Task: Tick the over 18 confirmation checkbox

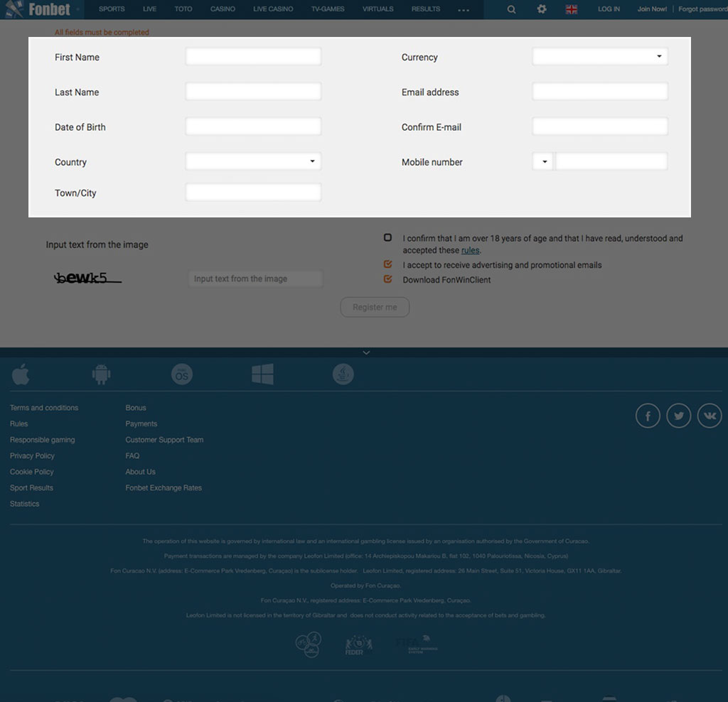Action: coord(387,237)
